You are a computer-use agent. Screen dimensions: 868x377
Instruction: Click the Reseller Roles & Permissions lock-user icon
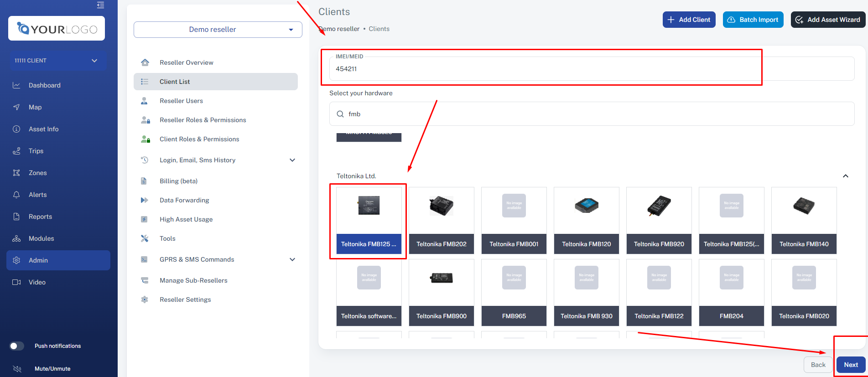click(x=146, y=120)
